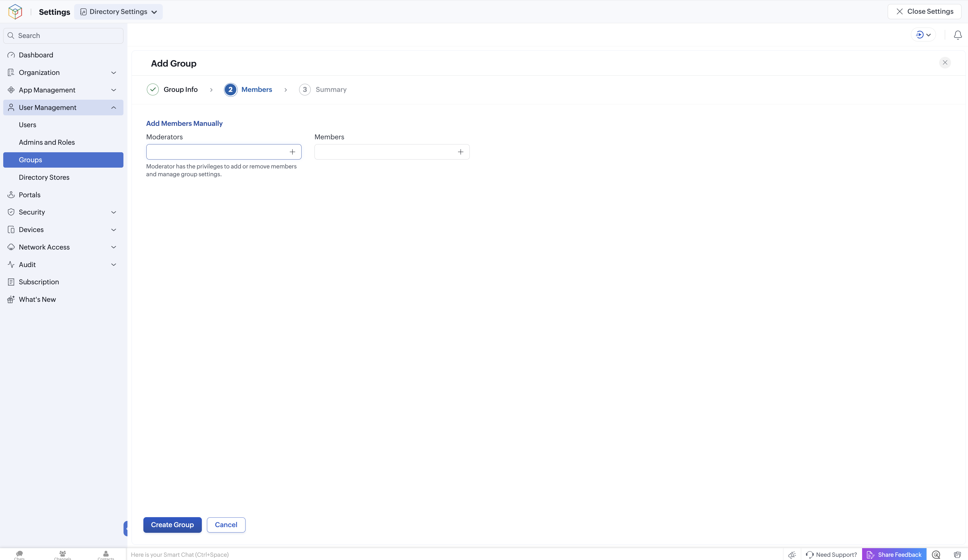The image size is (968, 560).
Task: Click the Moderators input field
Action: [x=224, y=152]
